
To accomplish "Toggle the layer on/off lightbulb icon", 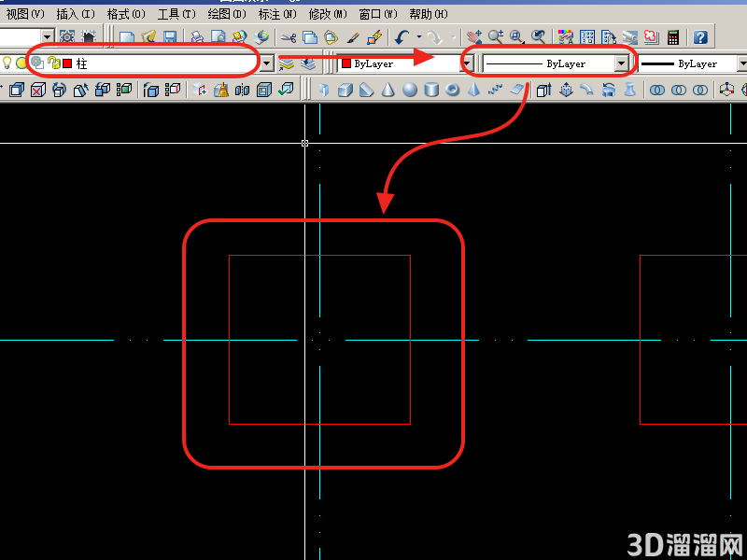I will [7, 63].
